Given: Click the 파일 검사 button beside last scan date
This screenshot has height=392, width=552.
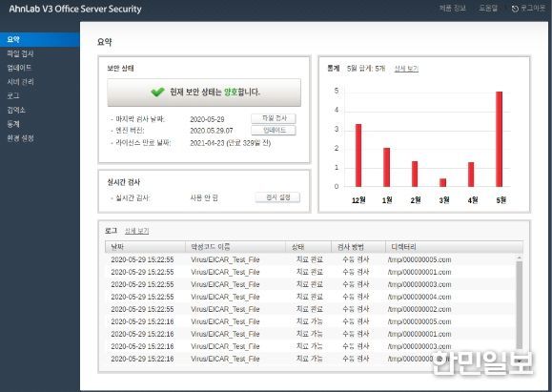Looking at the screenshot, I should [274, 118].
